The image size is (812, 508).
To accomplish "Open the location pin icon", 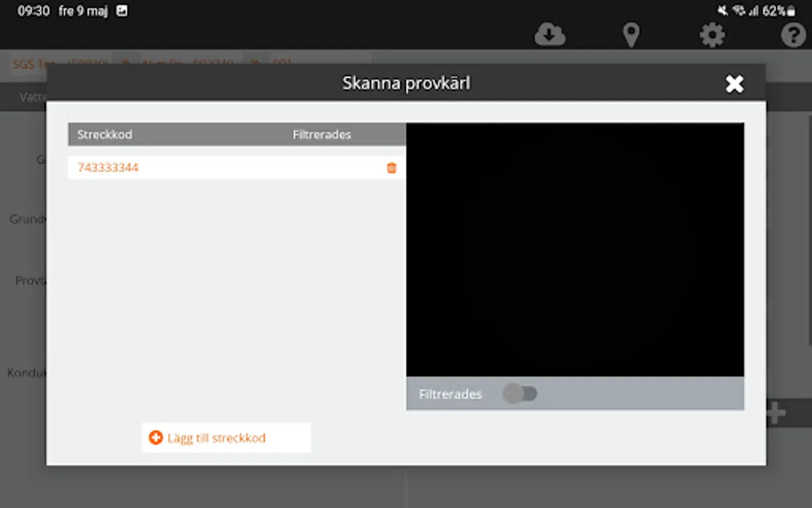I will point(631,34).
